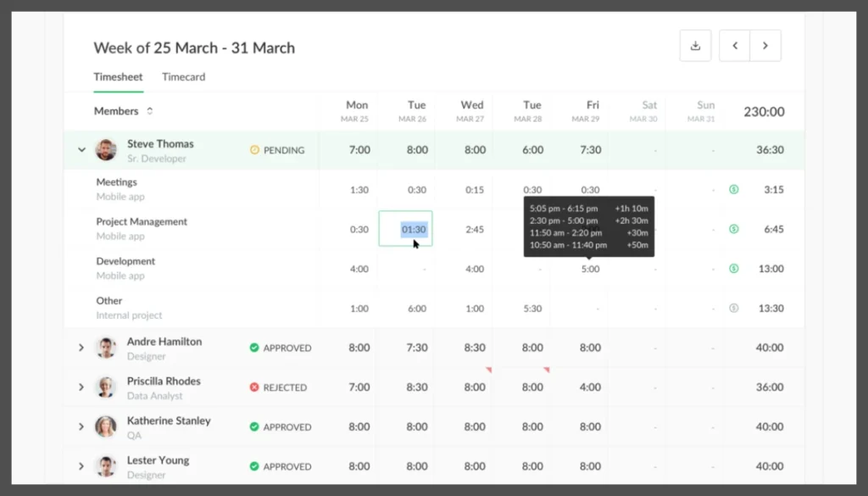
Task: Sort by Members column arrows
Action: 149,111
